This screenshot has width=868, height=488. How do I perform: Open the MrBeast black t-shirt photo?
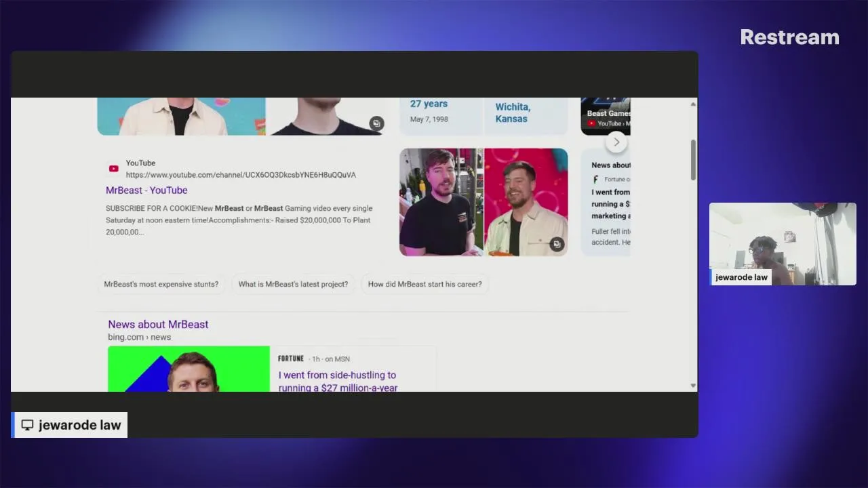click(441, 202)
